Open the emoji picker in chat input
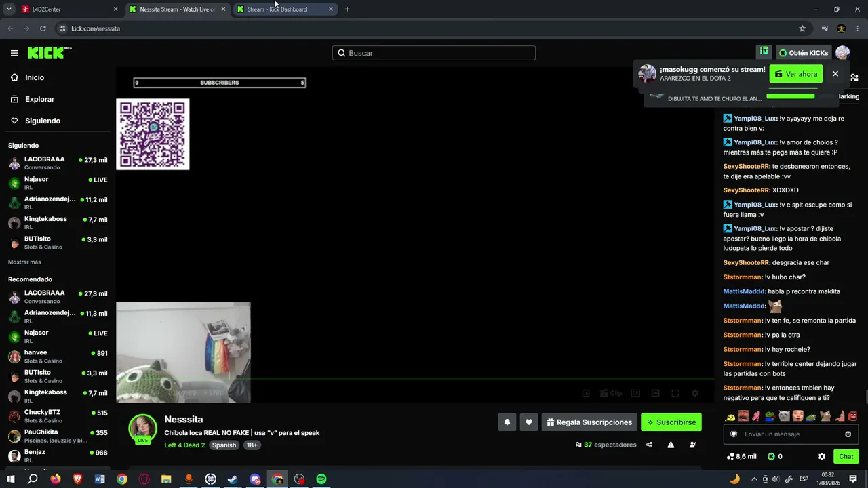The height and width of the screenshot is (488, 868). click(x=848, y=434)
